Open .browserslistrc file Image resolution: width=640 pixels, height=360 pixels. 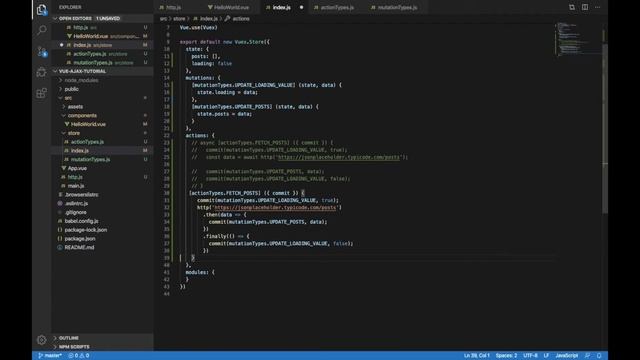(x=102, y=195)
